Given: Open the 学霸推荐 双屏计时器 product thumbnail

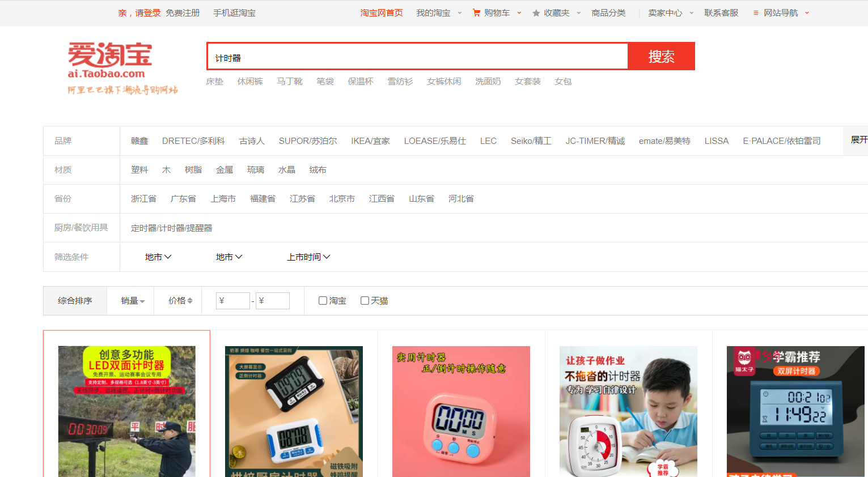Looking at the screenshot, I should [x=795, y=411].
